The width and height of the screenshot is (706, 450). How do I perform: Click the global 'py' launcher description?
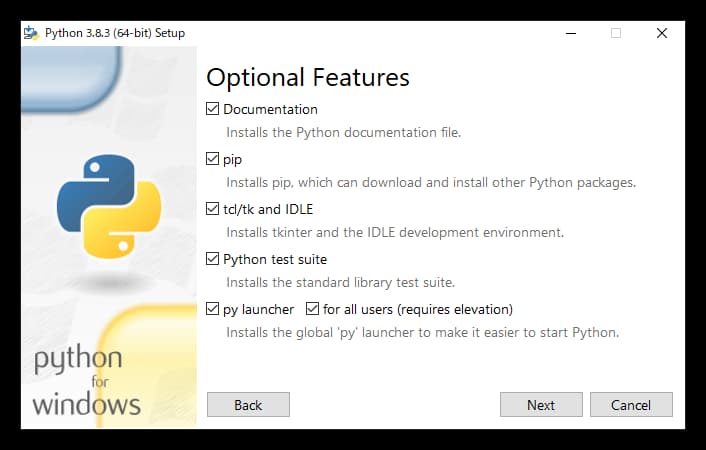(x=422, y=332)
